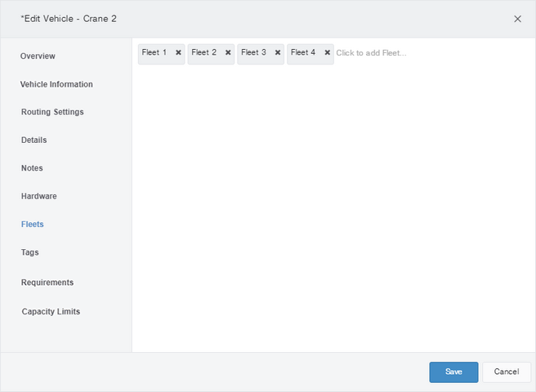Go to Vehicle Information section
536x392 pixels.
point(56,84)
